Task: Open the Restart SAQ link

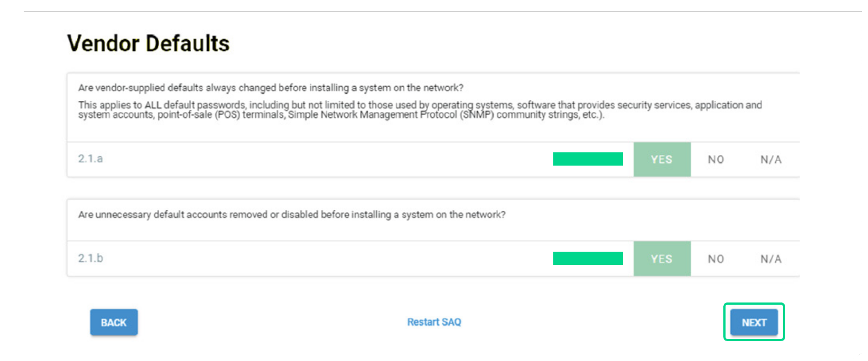Action: tap(434, 322)
